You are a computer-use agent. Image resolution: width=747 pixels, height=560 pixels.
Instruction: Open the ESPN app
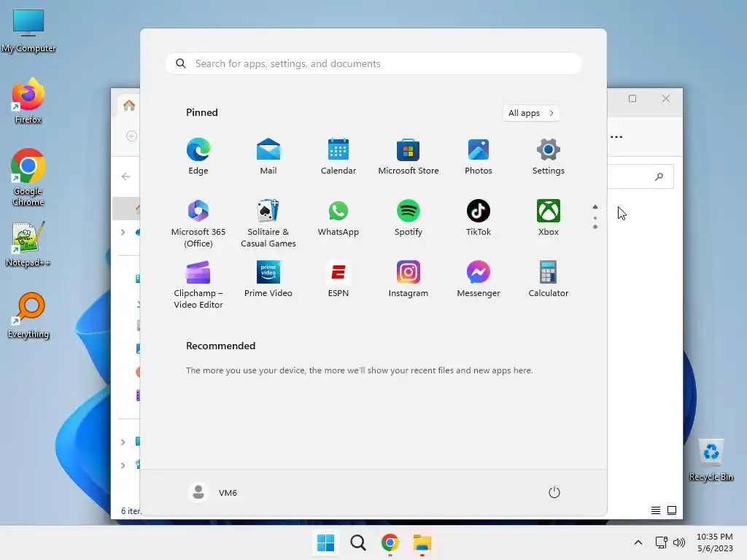pos(338,279)
